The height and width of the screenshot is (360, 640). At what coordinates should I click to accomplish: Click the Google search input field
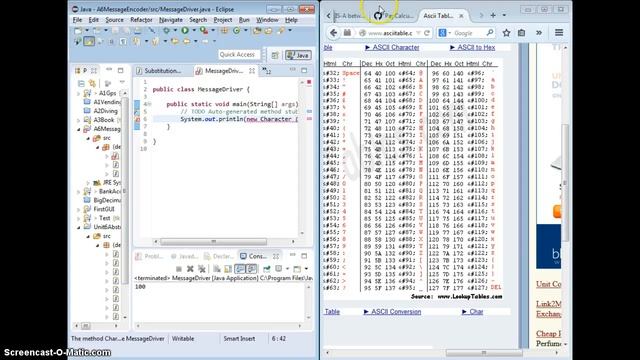point(467,33)
